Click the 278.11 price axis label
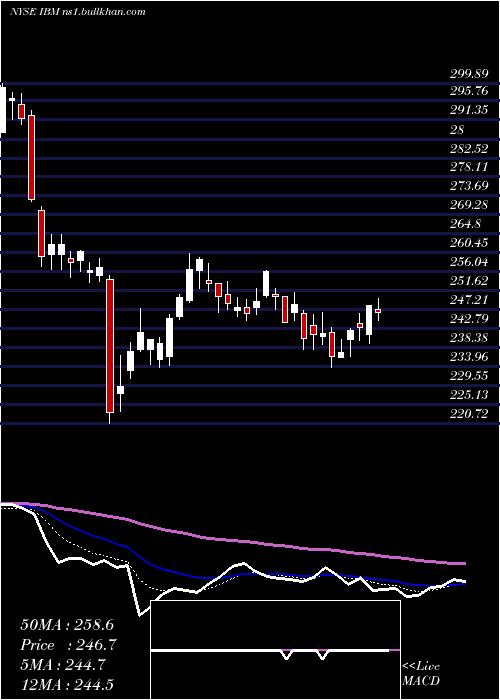The height and width of the screenshot is (700, 500). click(x=468, y=167)
